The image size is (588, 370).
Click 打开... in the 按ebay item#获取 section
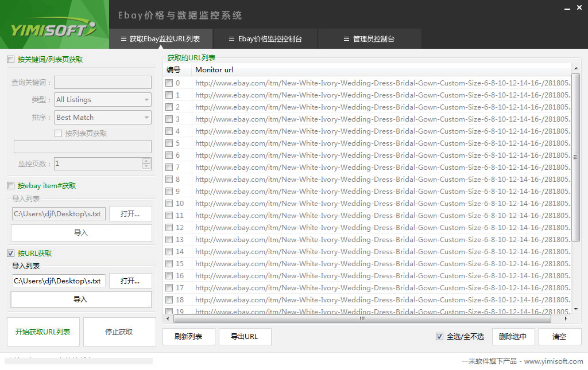pos(130,214)
